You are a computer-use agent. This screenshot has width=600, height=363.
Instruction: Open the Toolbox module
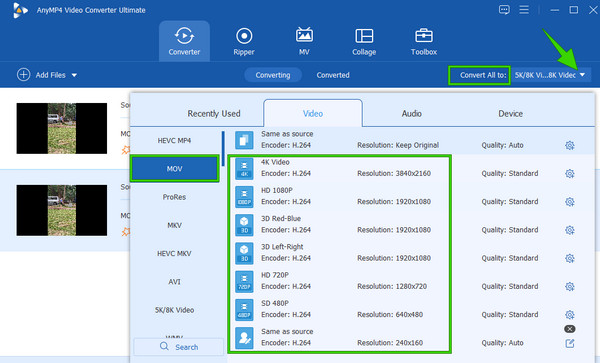pyautogui.click(x=424, y=41)
